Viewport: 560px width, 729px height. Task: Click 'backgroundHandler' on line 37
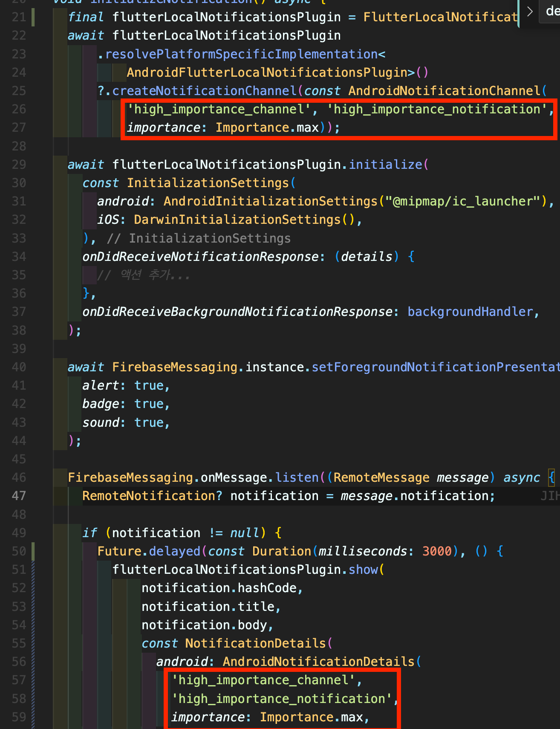point(470,312)
